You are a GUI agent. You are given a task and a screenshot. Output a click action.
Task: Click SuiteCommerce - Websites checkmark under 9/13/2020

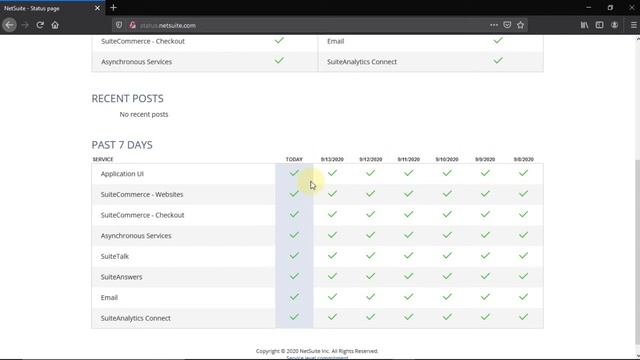pyautogui.click(x=332, y=193)
